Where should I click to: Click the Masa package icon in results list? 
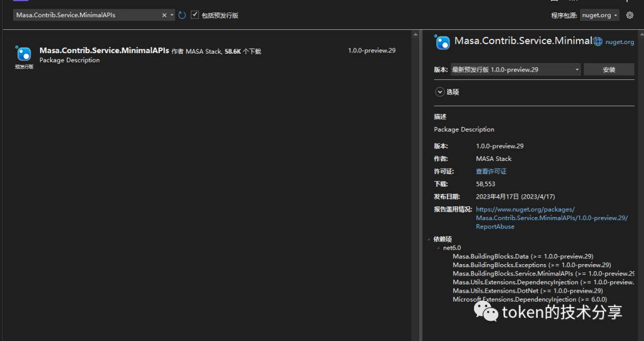24,54
